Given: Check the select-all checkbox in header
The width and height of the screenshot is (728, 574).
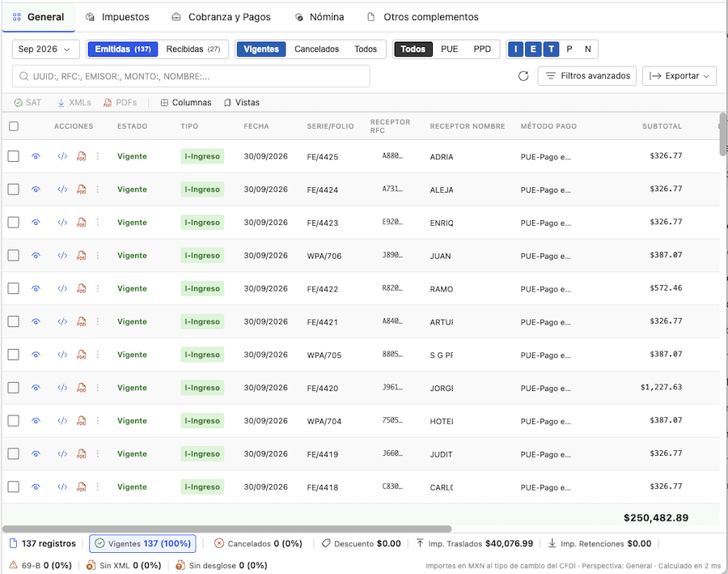Looking at the screenshot, I should pyautogui.click(x=14, y=126).
